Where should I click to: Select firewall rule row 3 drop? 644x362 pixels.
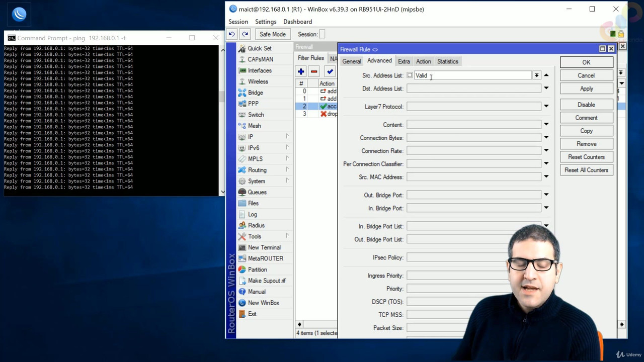(x=316, y=114)
